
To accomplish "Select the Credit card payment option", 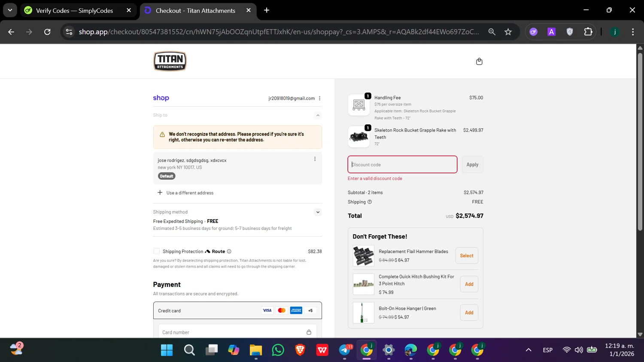I will [237, 311].
